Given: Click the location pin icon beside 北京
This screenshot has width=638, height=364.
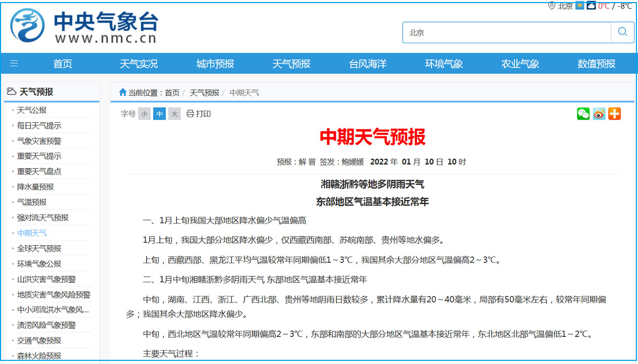Looking at the screenshot, I should click(551, 6).
